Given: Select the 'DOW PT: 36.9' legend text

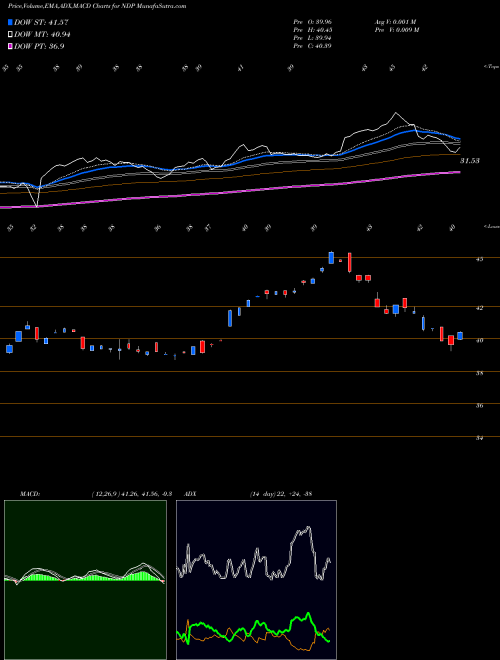Looking at the screenshot, I should (x=39, y=46).
